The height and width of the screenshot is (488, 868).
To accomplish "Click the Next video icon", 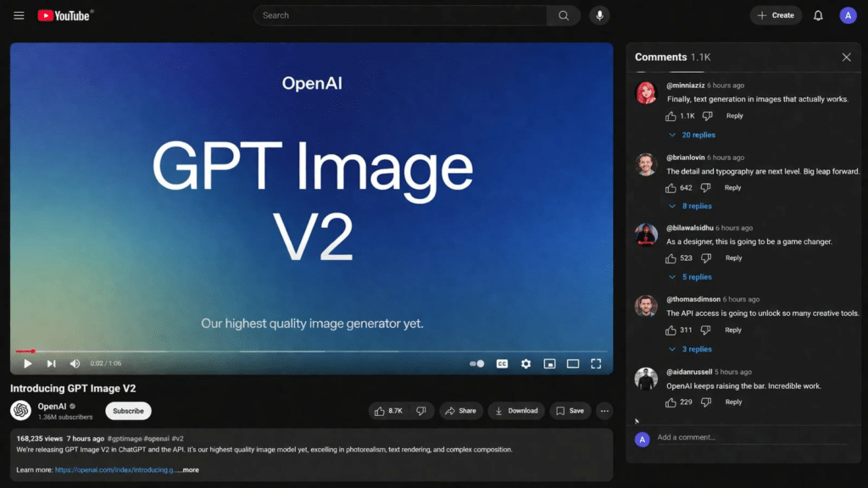I will click(x=51, y=363).
